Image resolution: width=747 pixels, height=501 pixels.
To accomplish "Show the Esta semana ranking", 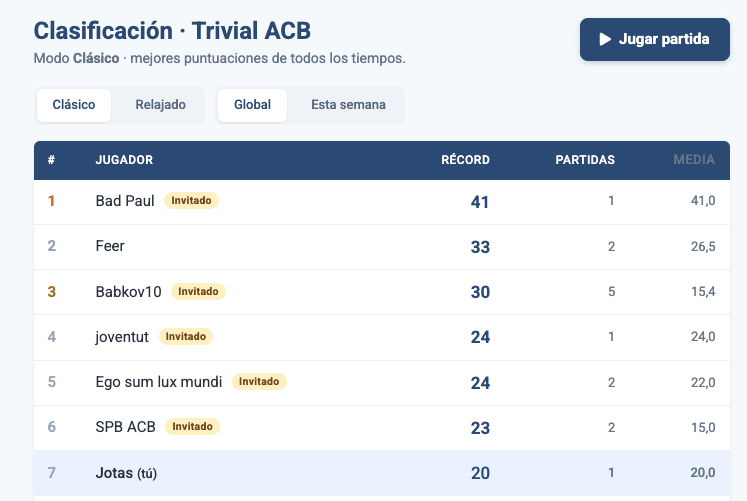I will 348,105.
